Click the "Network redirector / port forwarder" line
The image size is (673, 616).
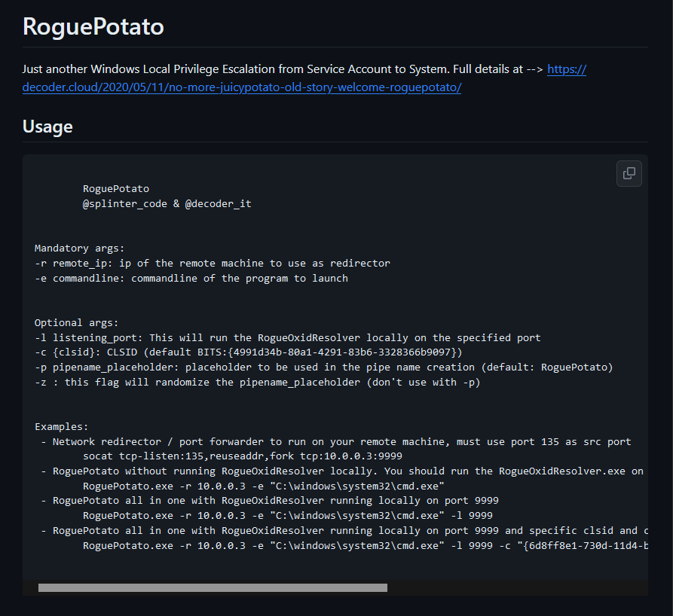coord(336,442)
